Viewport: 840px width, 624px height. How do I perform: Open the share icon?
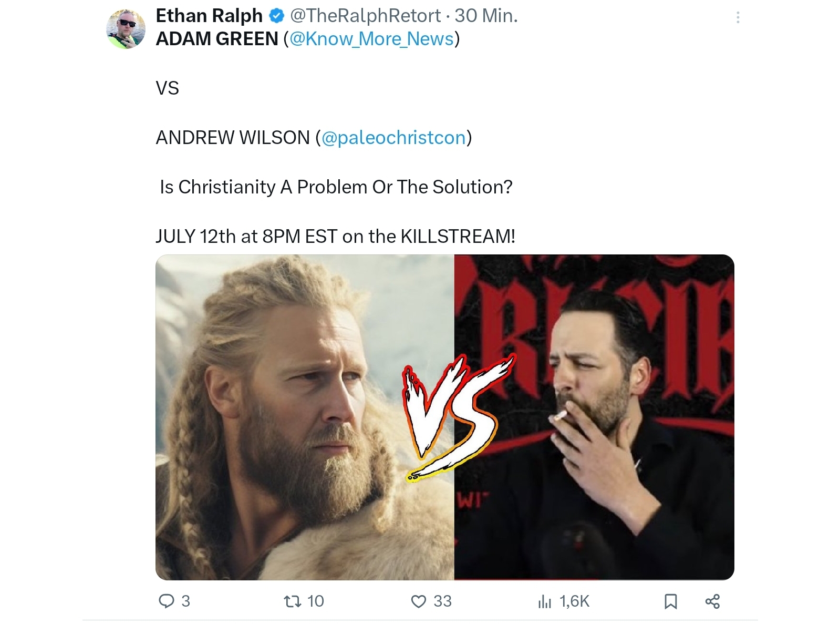(x=712, y=601)
